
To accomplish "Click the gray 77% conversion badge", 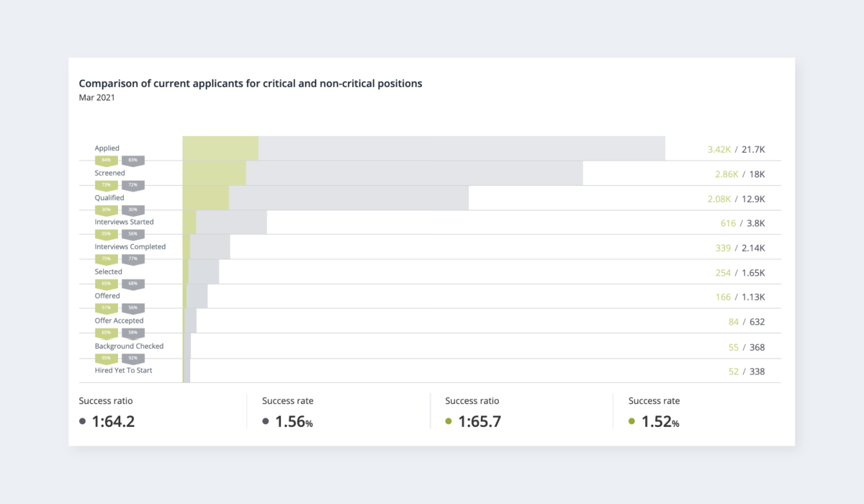I will point(132,259).
